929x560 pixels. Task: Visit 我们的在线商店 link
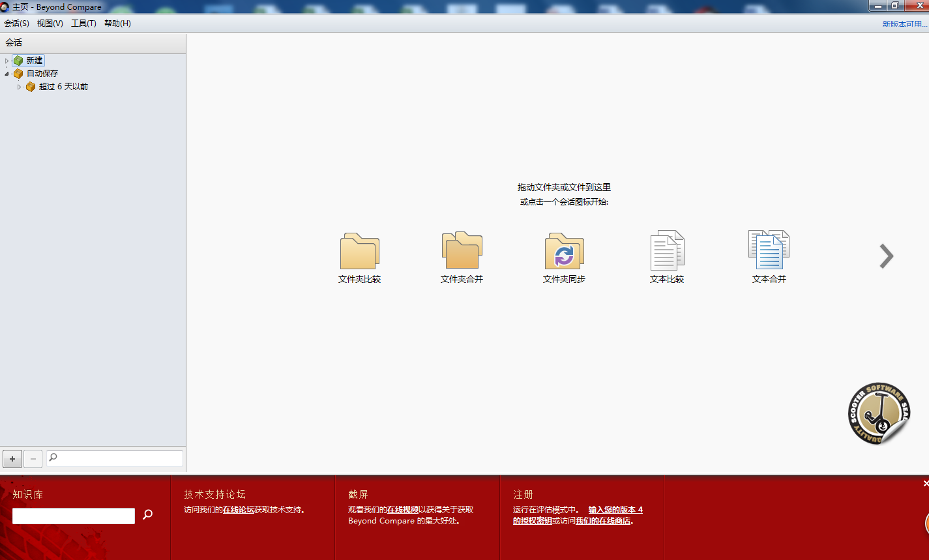click(603, 521)
